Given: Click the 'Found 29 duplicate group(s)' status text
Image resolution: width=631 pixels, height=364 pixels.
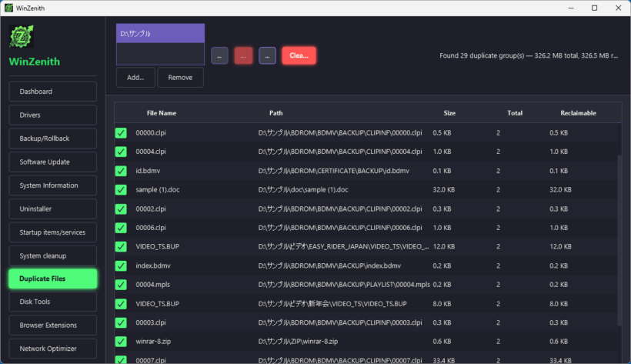Looking at the screenshot, I should coord(529,55).
